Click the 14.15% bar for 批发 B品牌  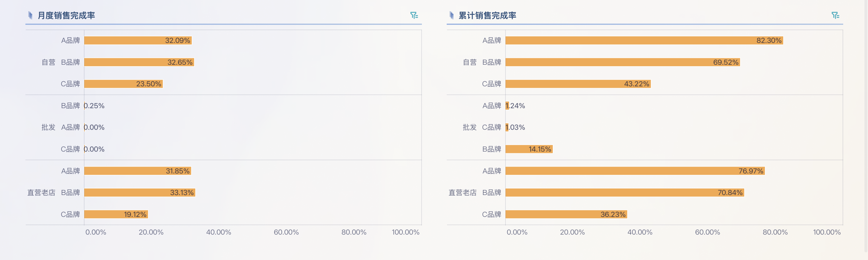tap(529, 149)
